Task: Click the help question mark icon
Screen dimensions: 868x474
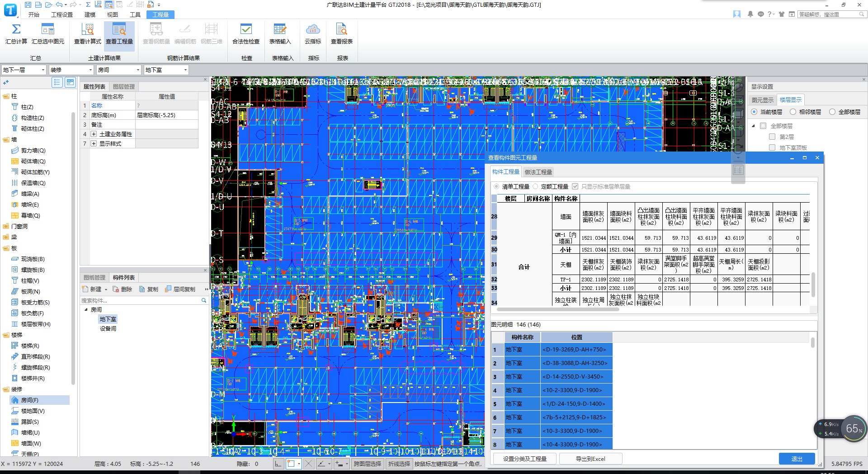Action: click(x=769, y=14)
